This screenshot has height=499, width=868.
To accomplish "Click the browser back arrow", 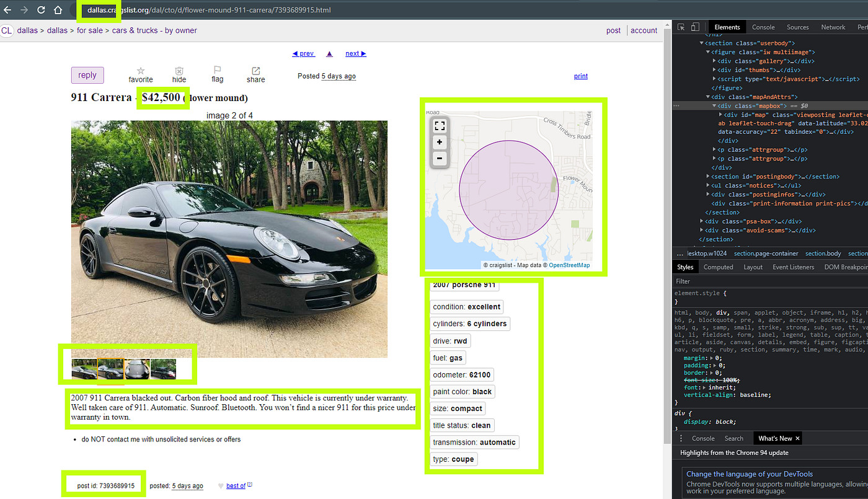I will pos(8,10).
